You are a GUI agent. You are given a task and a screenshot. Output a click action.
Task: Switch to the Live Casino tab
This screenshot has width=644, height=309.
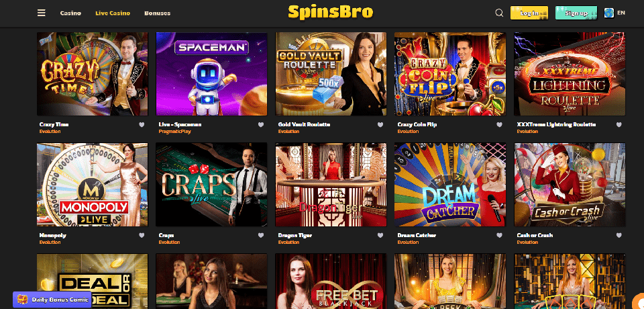coord(113,13)
